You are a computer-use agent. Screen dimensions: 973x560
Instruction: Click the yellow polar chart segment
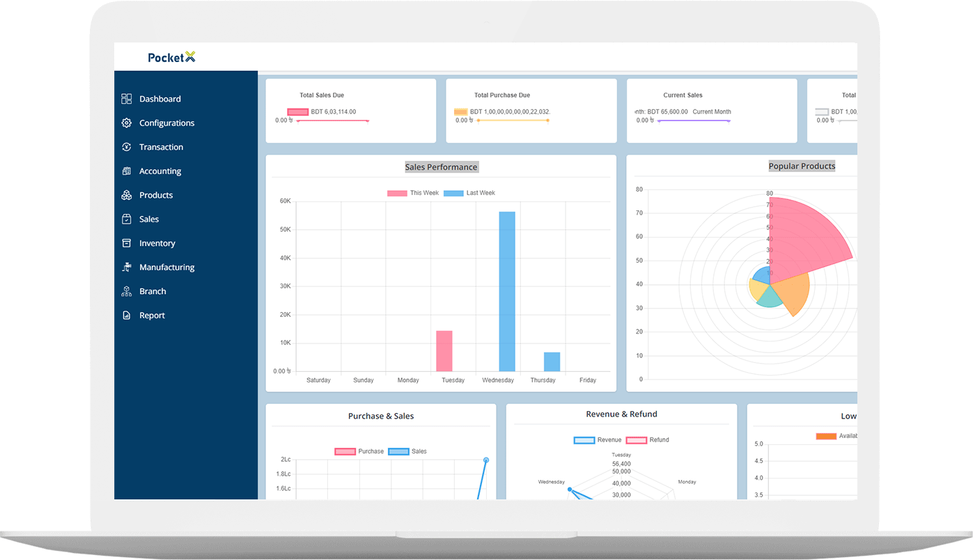757,288
